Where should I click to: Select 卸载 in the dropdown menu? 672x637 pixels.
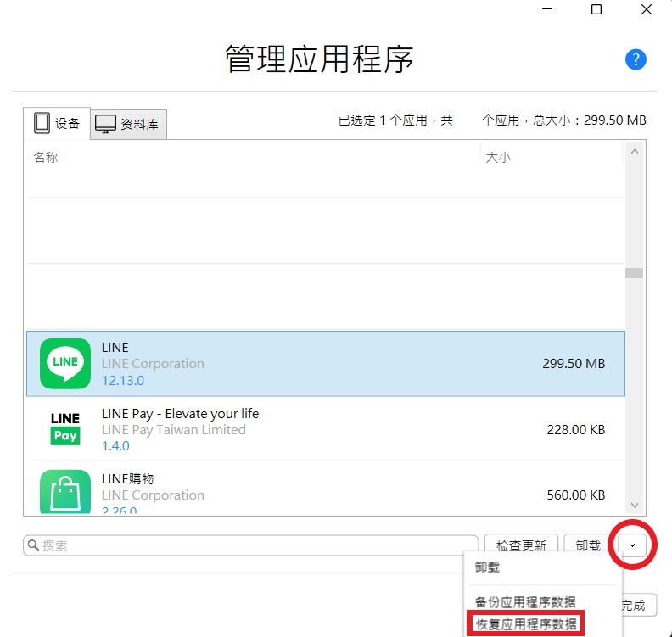pyautogui.click(x=488, y=568)
